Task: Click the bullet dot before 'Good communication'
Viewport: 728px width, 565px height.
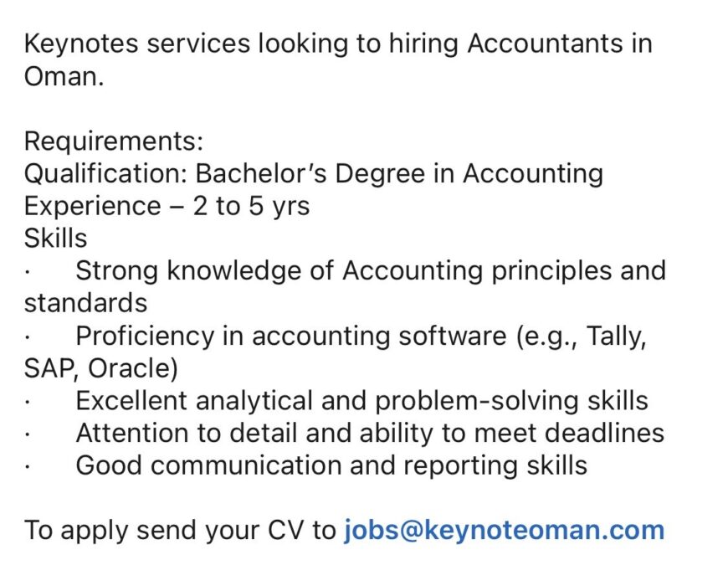Action: click(28, 468)
